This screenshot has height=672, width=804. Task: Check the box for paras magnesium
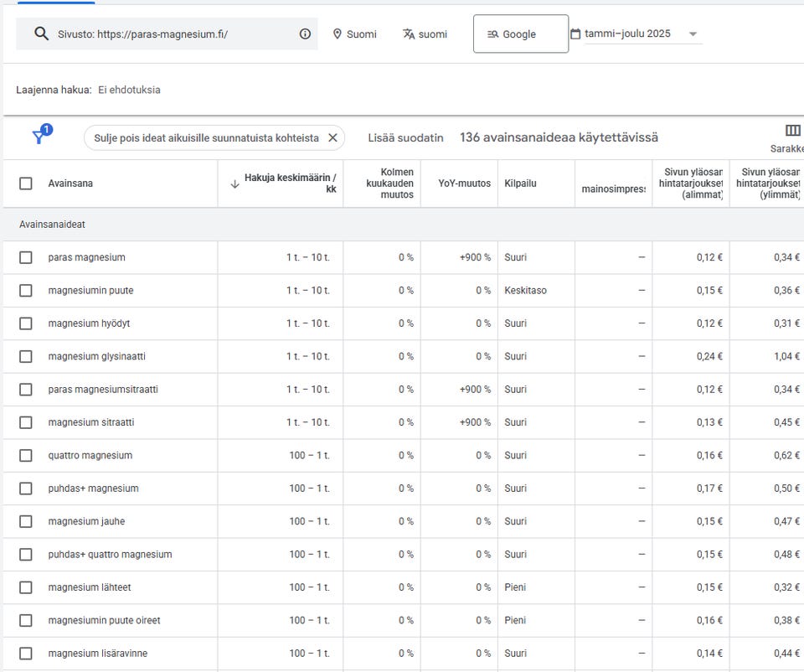point(26,257)
